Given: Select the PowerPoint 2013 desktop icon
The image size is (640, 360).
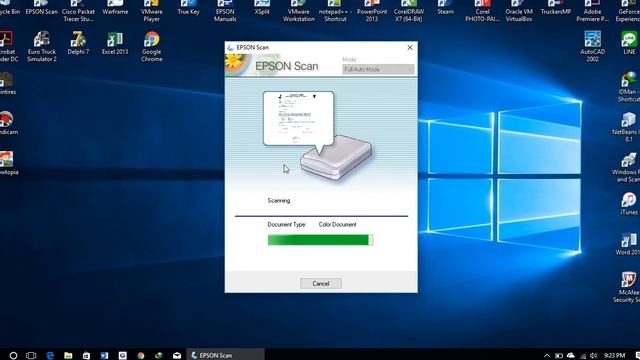Looking at the screenshot, I should pos(372,11).
